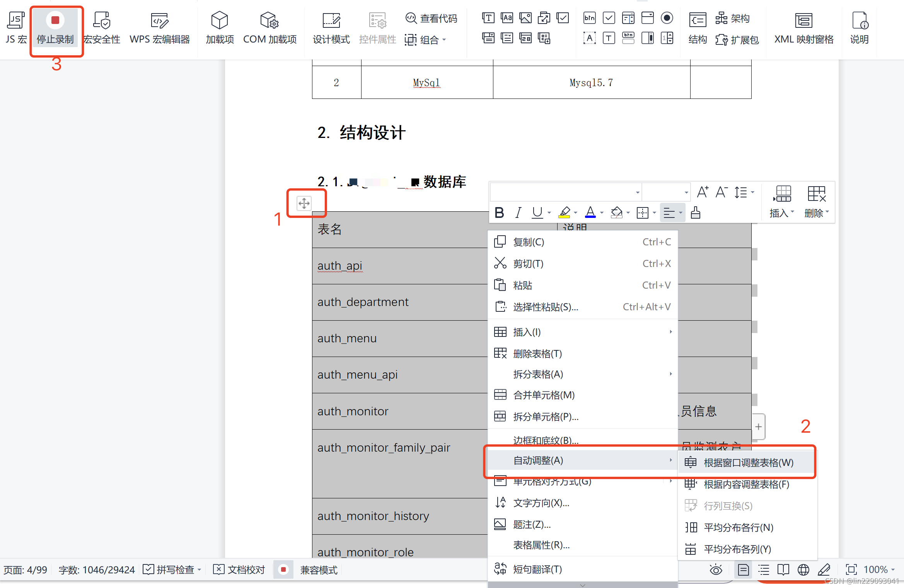Click the Italic icon in mini toolbar

[x=518, y=212]
